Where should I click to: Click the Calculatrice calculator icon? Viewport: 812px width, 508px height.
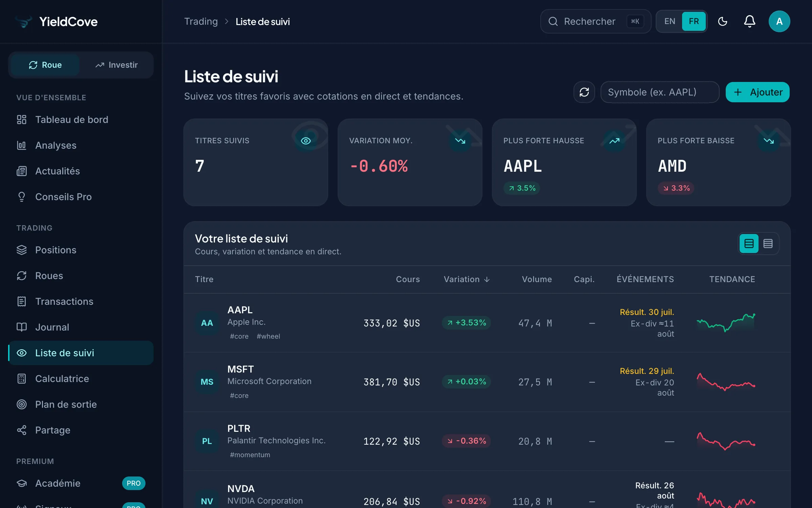pyautogui.click(x=22, y=379)
